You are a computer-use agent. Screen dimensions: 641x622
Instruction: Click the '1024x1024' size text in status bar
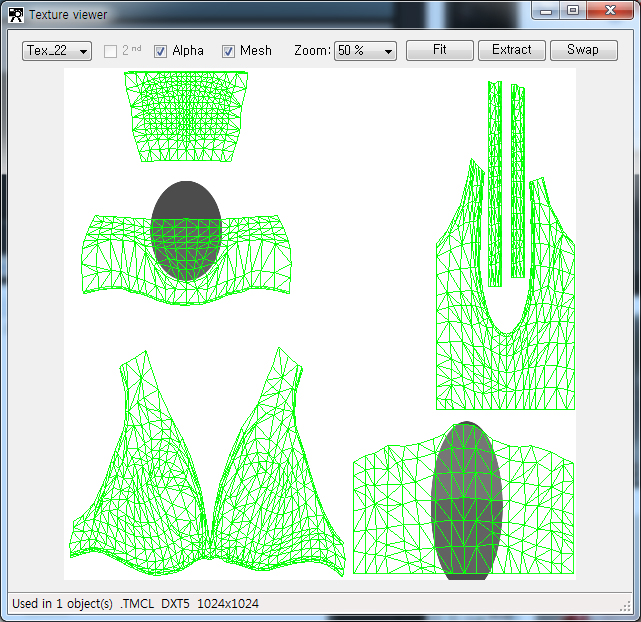[228, 604]
